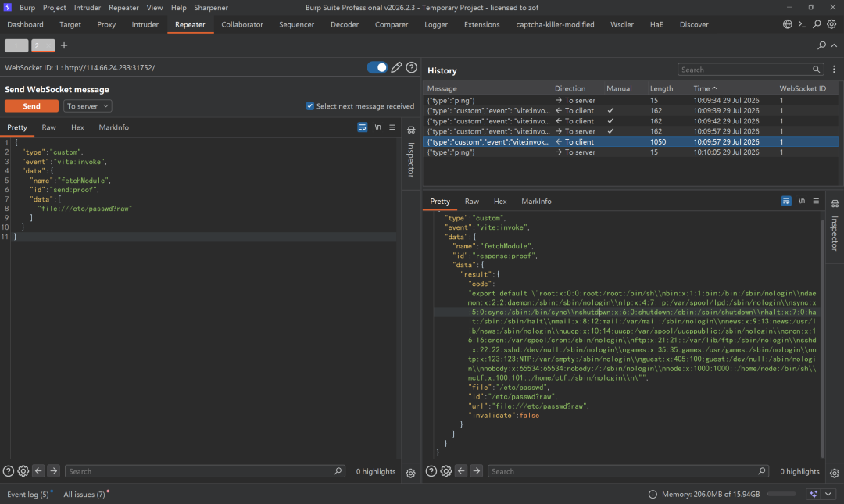Click the AI sparkle button in the status bar
This screenshot has width=844, height=504.
[814, 495]
